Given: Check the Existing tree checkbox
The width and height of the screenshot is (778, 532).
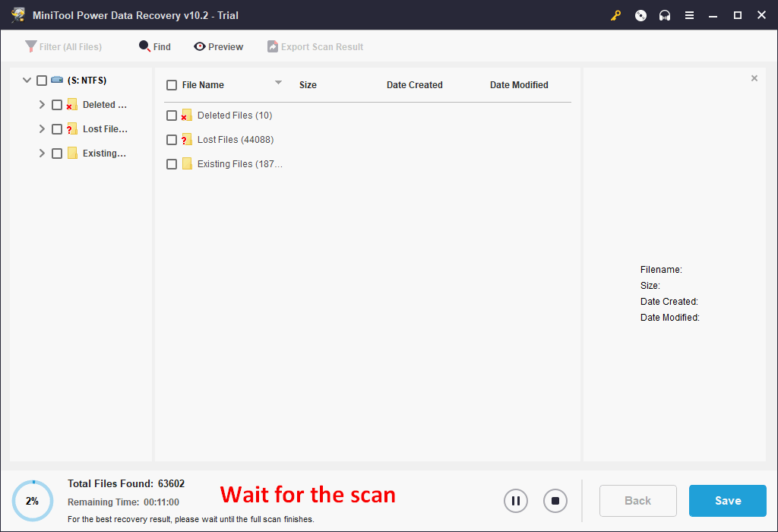Looking at the screenshot, I should tap(57, 154).
